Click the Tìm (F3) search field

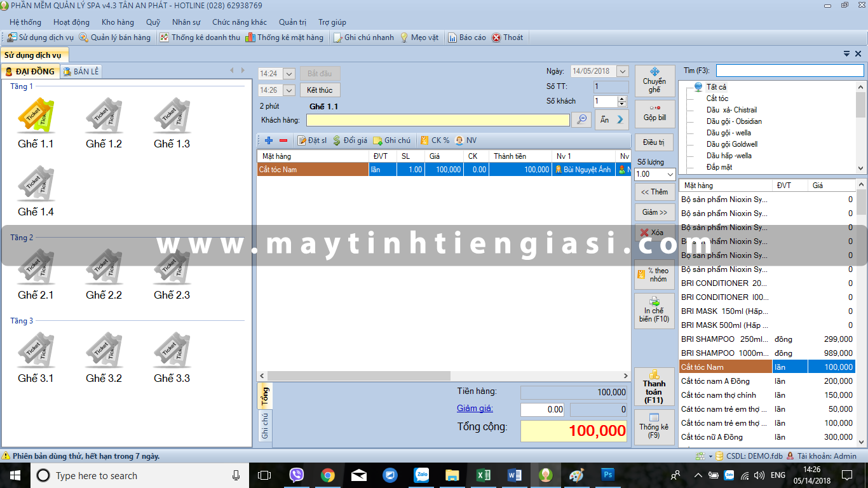(x=790, y=71)
